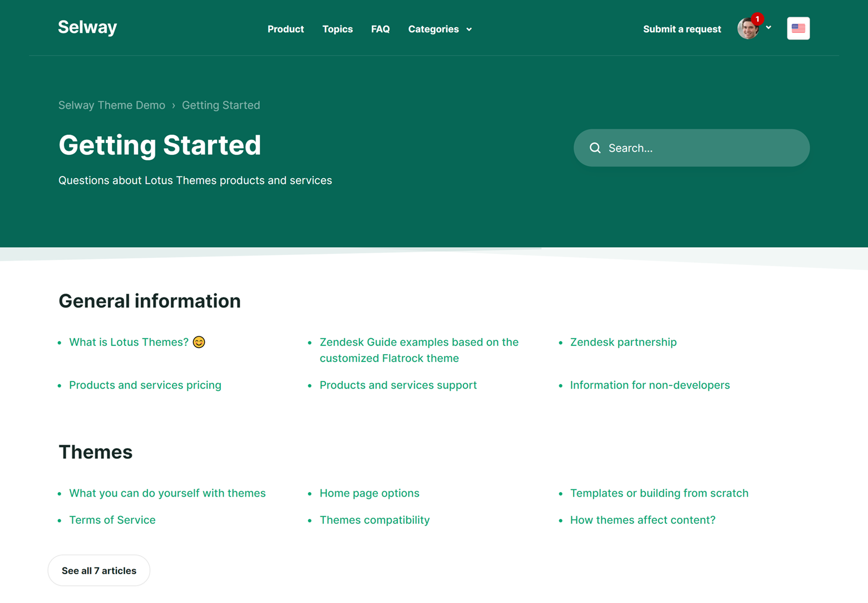
Task: Open Products and services support
Action: (x=398, y=385)
